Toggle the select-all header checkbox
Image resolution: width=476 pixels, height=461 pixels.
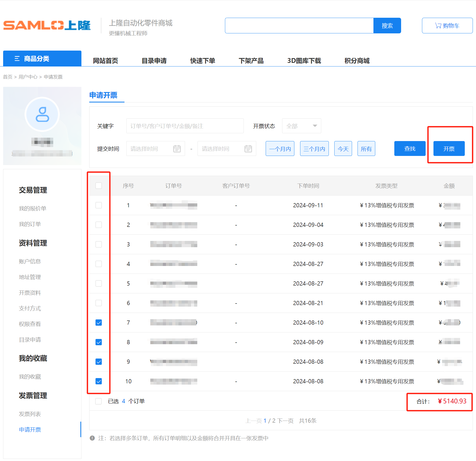click(x=99, y=186)
